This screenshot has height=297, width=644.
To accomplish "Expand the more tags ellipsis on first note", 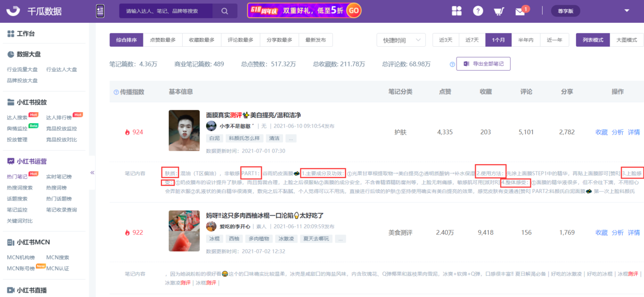I will coord(291,139).
